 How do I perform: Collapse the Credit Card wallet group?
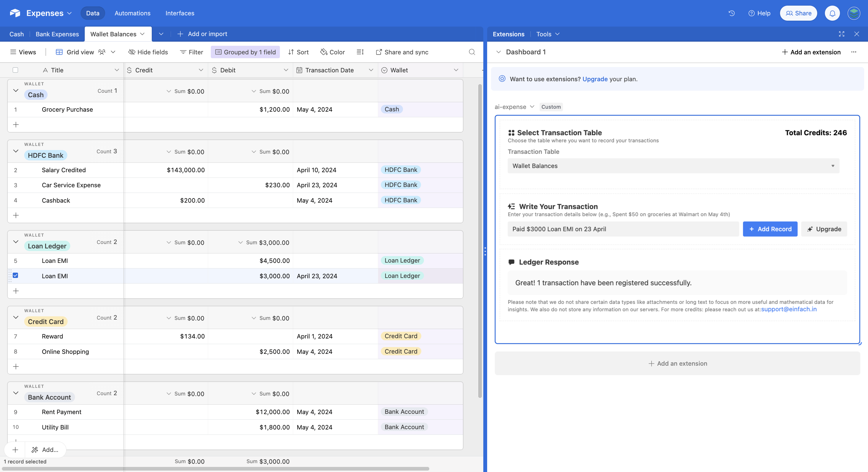point(15,317)
